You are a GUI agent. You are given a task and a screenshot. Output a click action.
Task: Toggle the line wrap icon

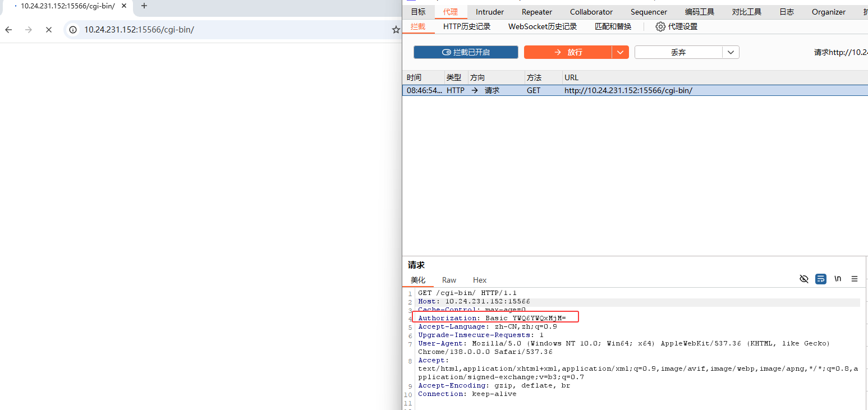coord(821,279)
